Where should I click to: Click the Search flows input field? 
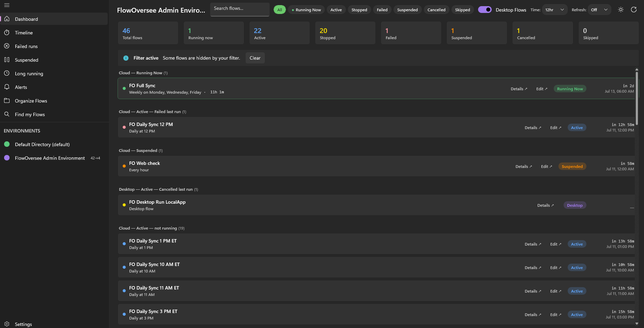tap(240, 9)
